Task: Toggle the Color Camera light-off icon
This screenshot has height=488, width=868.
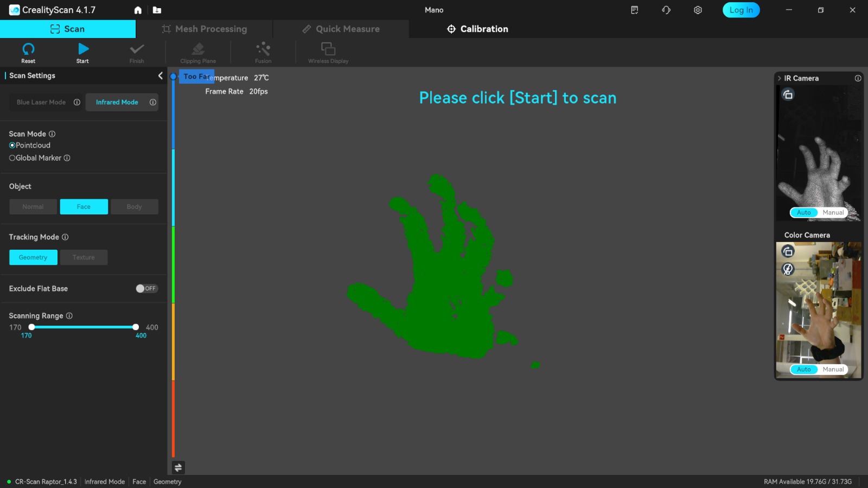Action: coord(788,269)
